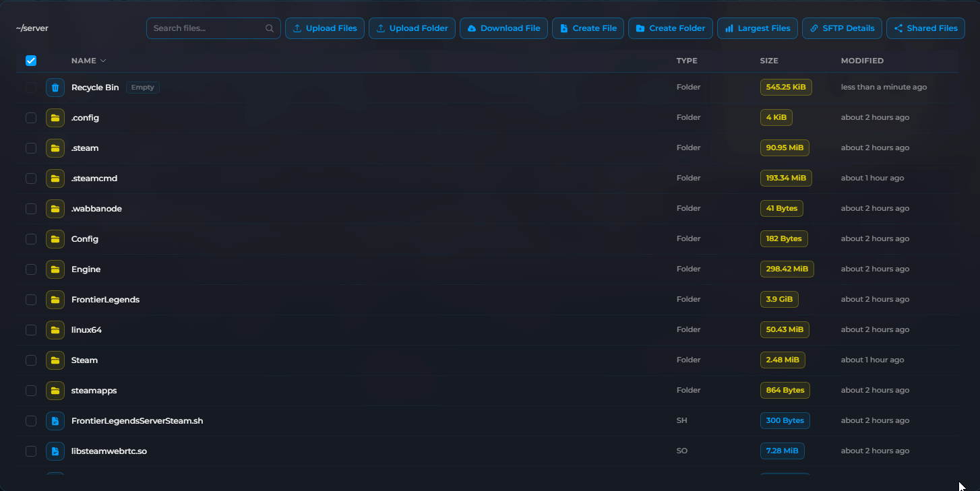Focus the Search files input field
The image size is (980, 491).
(214, 28)
